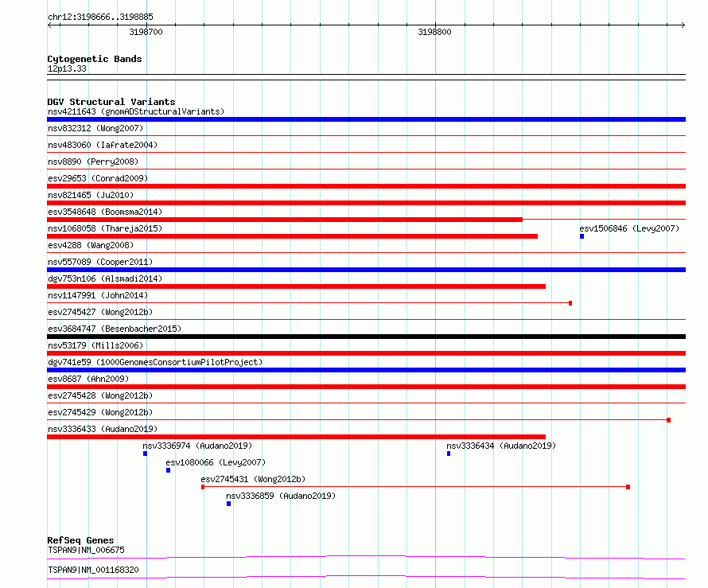Click the 3198700 ruler position label
Image resolution: width=708 pixels, height=588 pixels.
pos(146,32)
